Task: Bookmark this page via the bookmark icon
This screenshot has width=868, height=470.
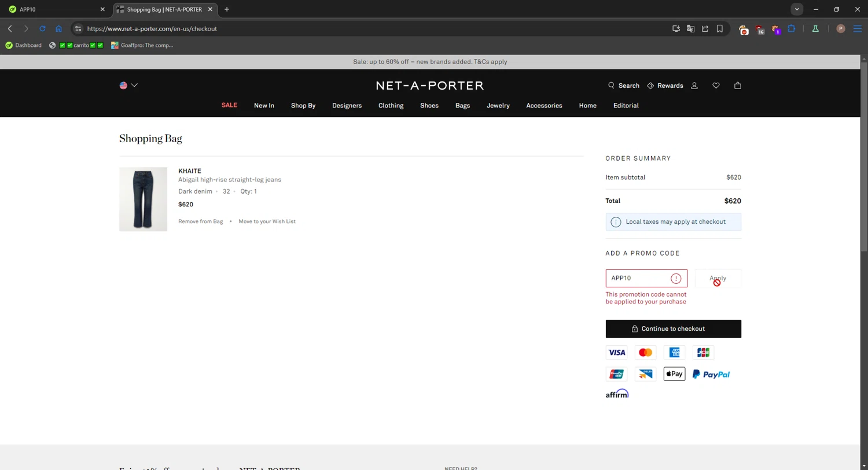Action: point(720,28)
